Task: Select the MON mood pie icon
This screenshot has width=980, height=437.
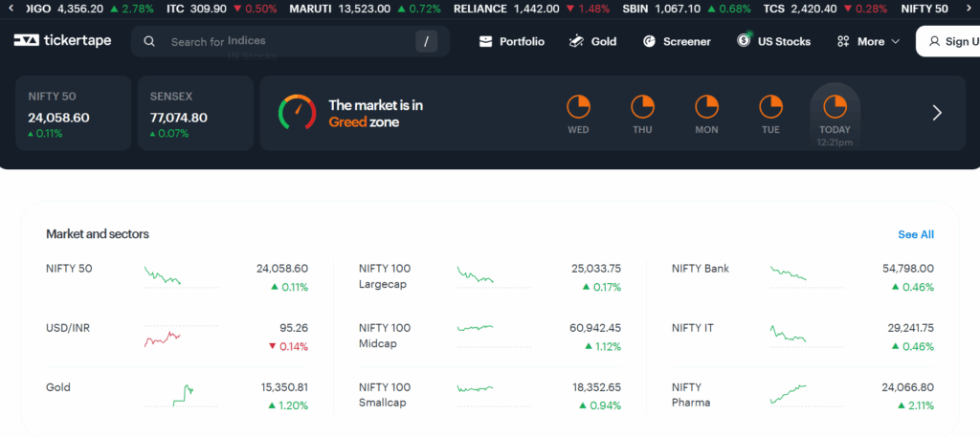Action: 707,107
